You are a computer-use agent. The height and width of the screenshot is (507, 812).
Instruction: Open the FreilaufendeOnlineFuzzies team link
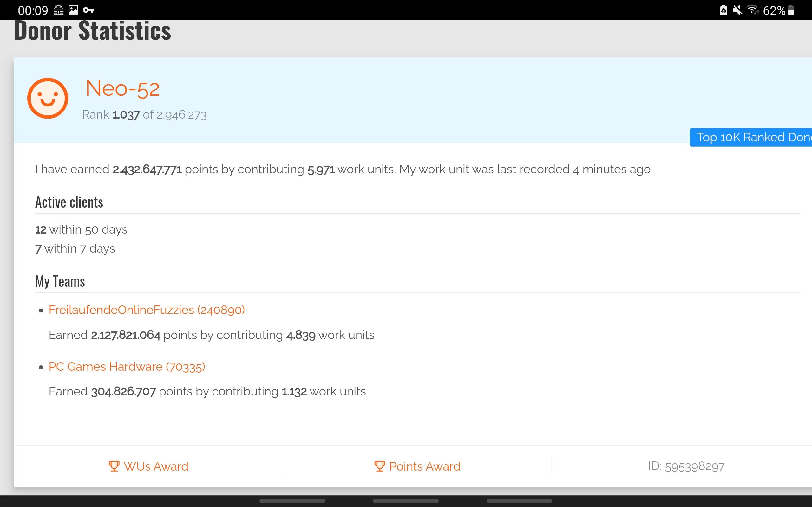click(x=147, y=310)
